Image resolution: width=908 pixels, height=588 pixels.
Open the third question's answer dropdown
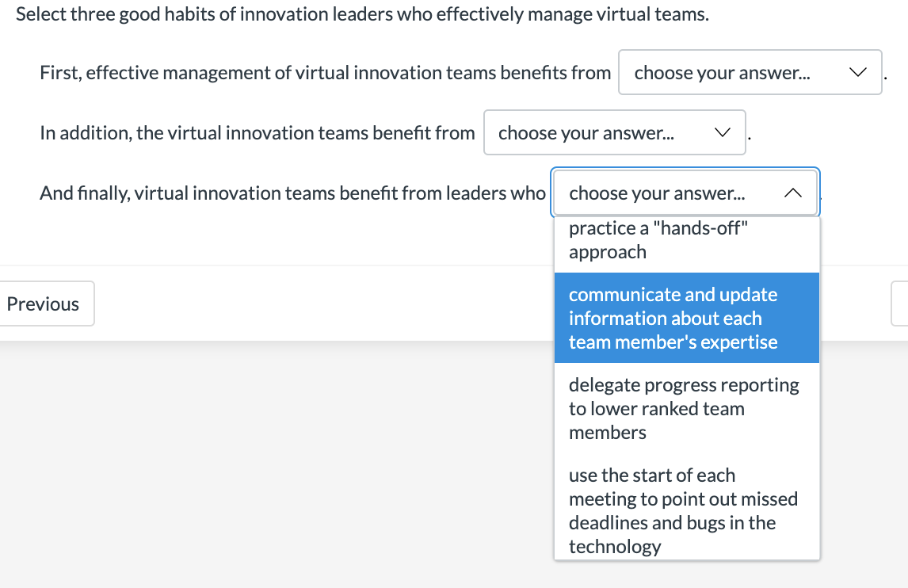point(685,193)
